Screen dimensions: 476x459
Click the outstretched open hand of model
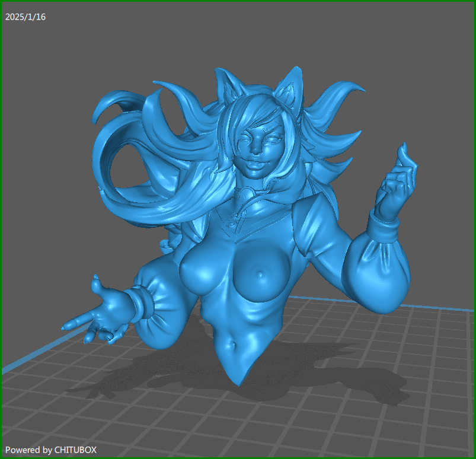click(101, 311)
